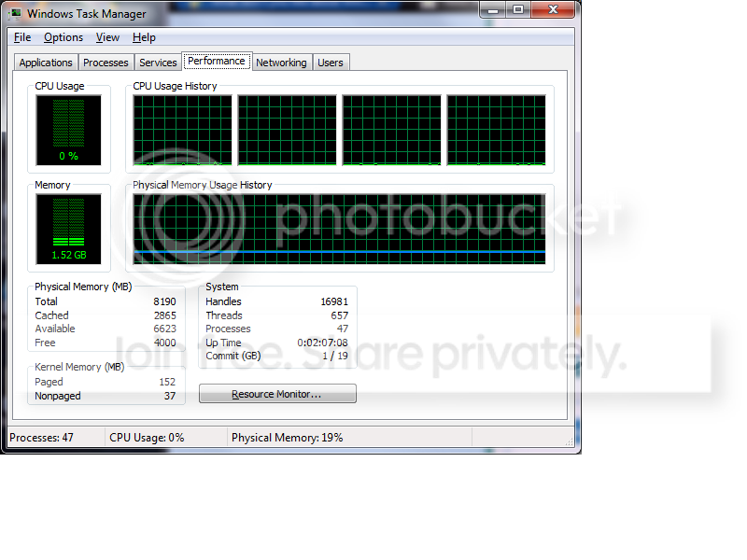Open the File menu
Viewport: 747px width, 560px height.
coord(22,37)
